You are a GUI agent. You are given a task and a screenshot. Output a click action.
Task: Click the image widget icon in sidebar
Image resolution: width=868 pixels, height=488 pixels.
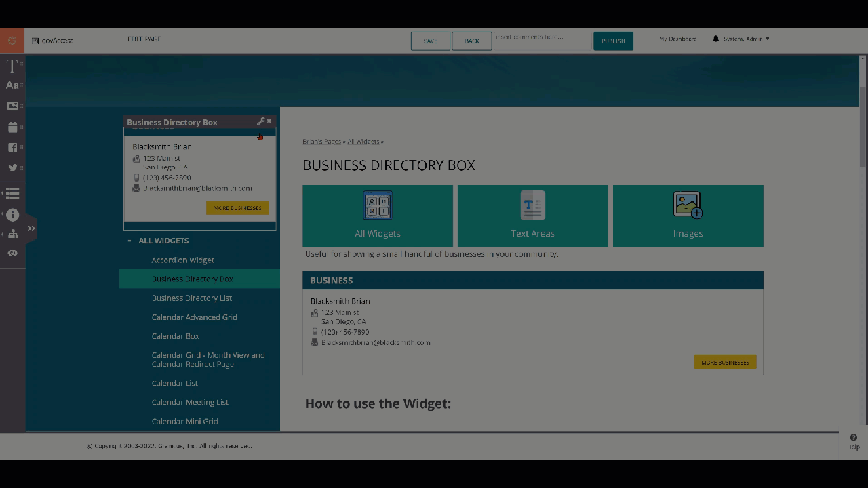(12, 106)
